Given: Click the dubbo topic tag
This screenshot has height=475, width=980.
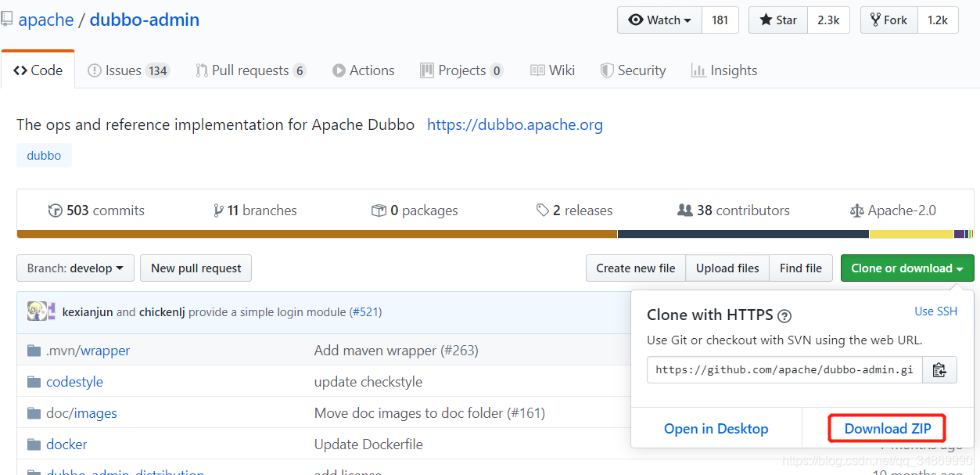Looking at the screenshot, I should pyautogui.click(x=44, y=156).
